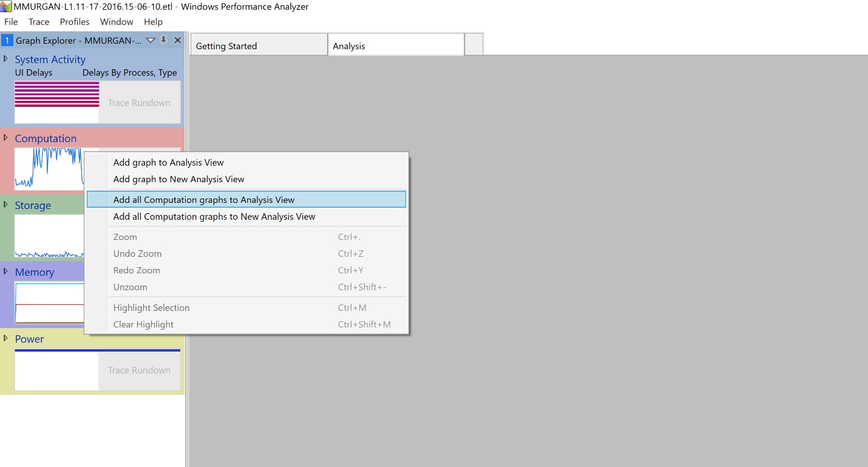
Task: Click Trace Rundown in the System Activity section
Action: (140, 103)
